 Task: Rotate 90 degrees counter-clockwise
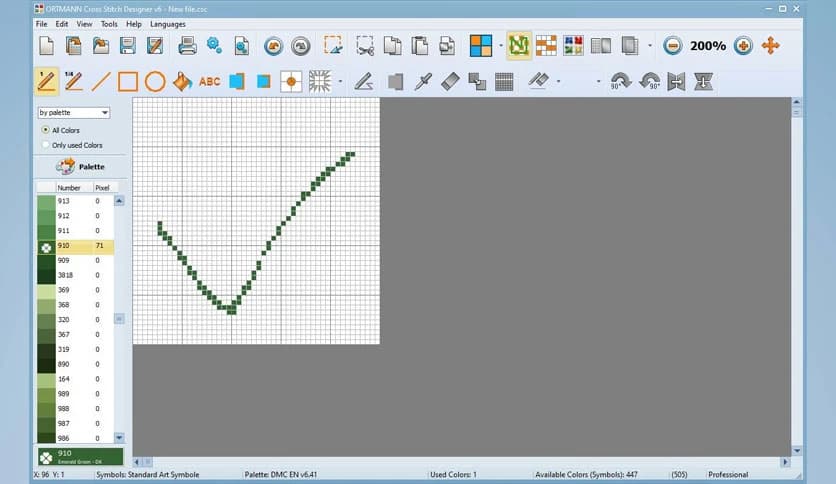649,82
